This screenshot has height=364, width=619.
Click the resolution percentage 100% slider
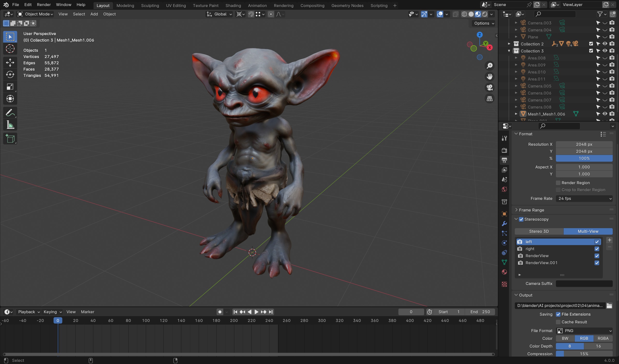[x=584, y=158]
